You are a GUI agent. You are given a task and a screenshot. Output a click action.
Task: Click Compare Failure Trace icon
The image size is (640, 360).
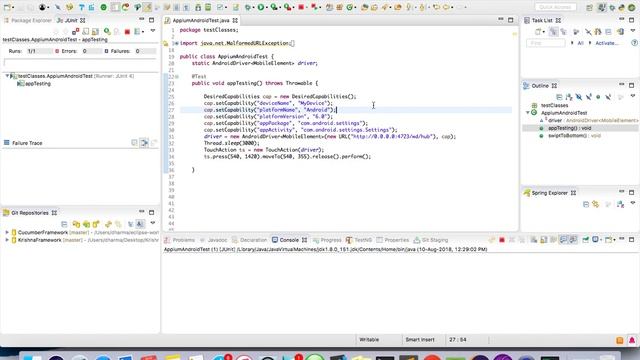coord(154,143)
